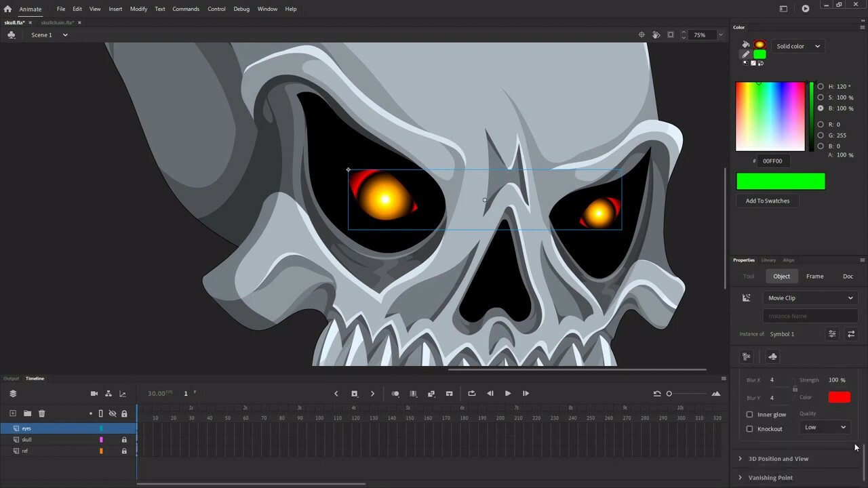Select the B brightness radio button

[821, 108]
